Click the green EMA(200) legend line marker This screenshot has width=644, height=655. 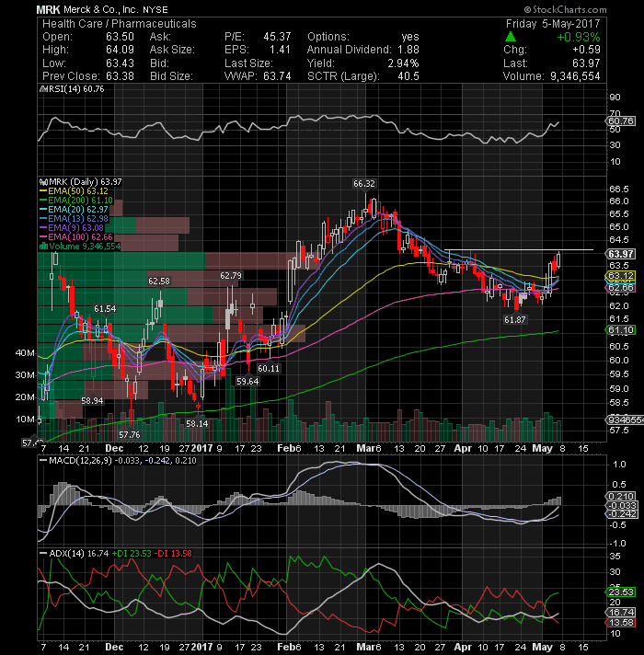pyautogui.click(x=43, y=201)
